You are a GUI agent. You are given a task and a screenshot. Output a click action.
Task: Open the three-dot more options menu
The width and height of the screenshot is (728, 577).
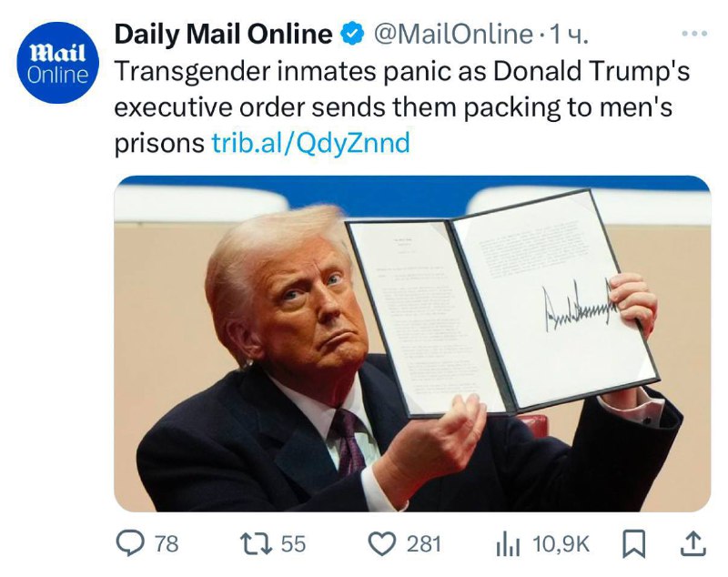(x=694, y=34)
